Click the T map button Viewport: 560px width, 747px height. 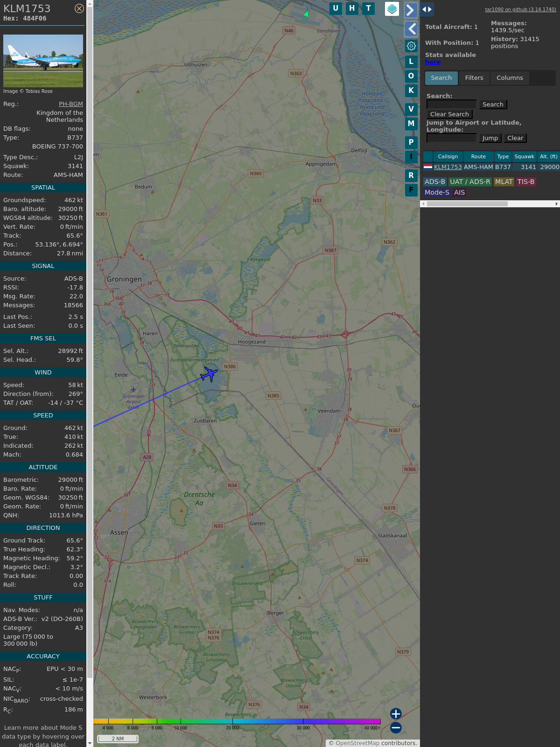click(x=369, y=8)
